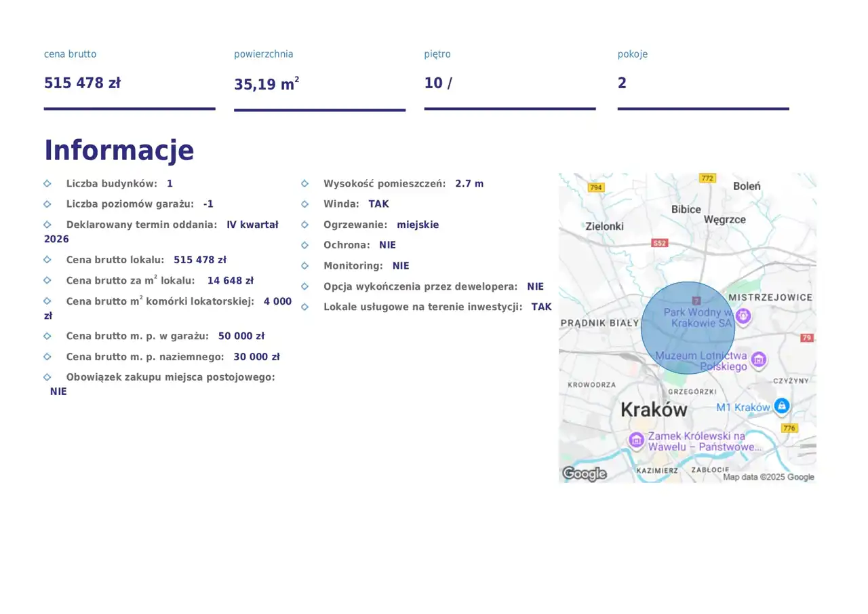
Task: Click the Map data ©2025 Google text
Action: pyautogui.click(x=768, y=477)
